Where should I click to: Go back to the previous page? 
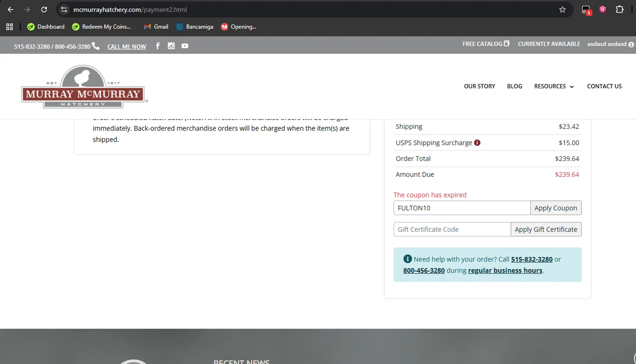[11, 9]
